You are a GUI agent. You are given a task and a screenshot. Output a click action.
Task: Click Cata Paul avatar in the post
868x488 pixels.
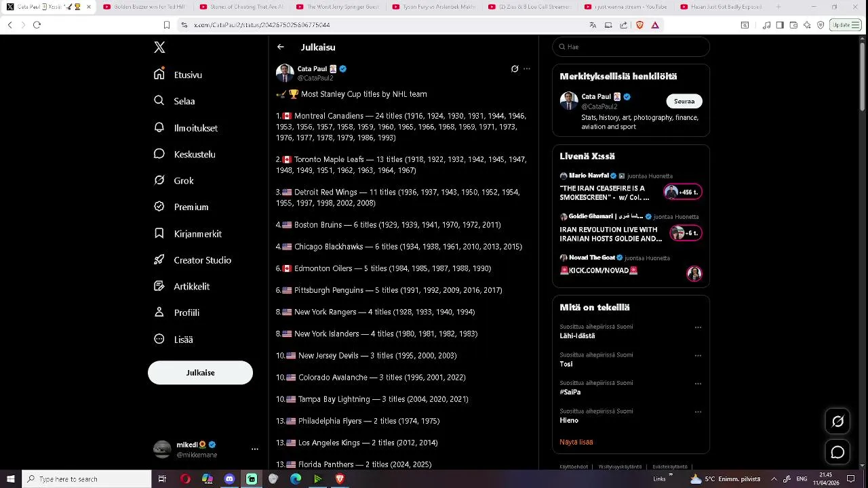pos(285,73)
